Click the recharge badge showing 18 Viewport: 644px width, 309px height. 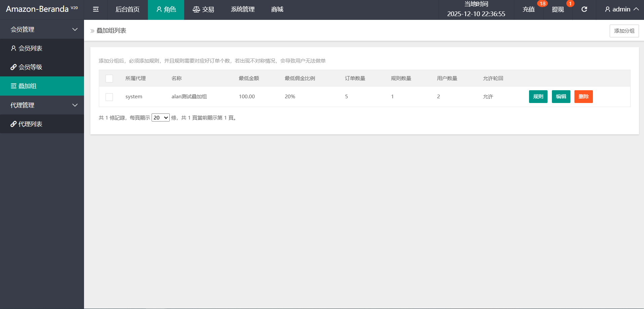[542, 4]
